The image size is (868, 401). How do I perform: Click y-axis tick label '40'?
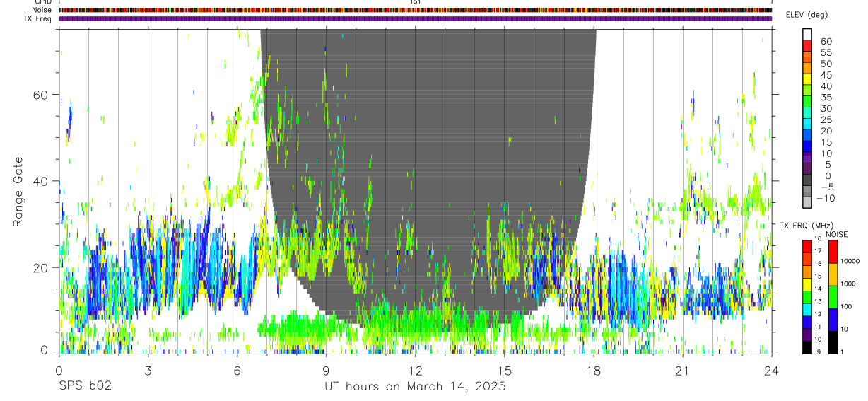(41, 181)
